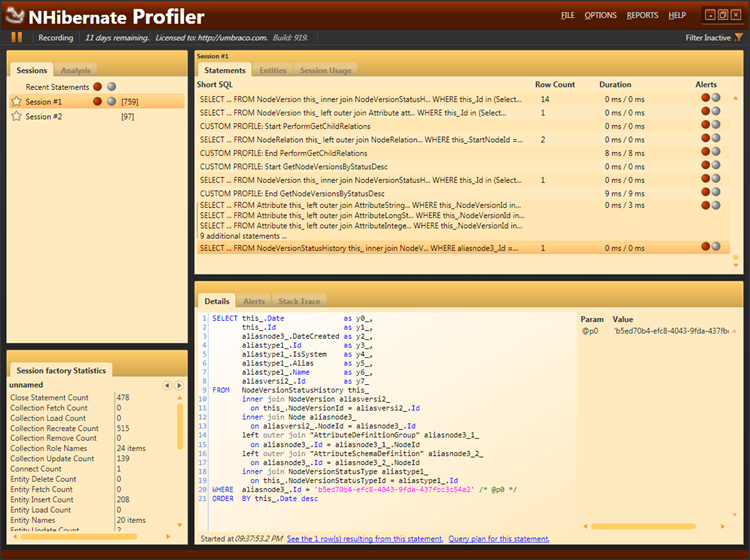Pause recording with the orange pause icon
Image resolution: width=750 pixels, height=560 pixels.
click(x=17, y=37)
